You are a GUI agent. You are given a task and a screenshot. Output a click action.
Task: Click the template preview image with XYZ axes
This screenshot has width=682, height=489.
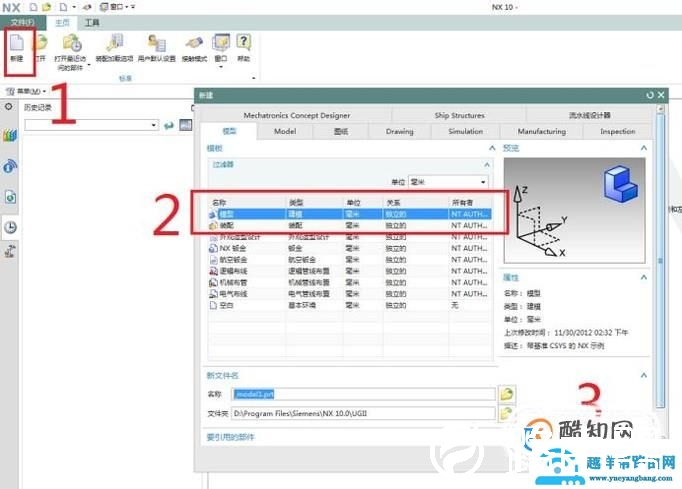574,211
